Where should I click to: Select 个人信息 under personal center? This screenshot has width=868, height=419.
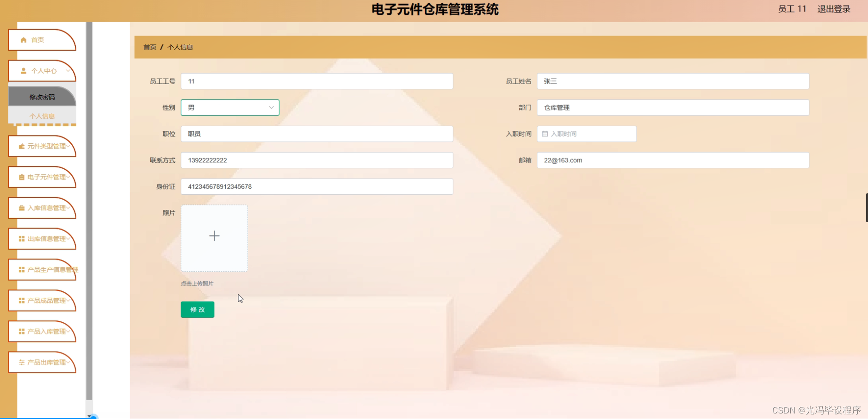42,116
